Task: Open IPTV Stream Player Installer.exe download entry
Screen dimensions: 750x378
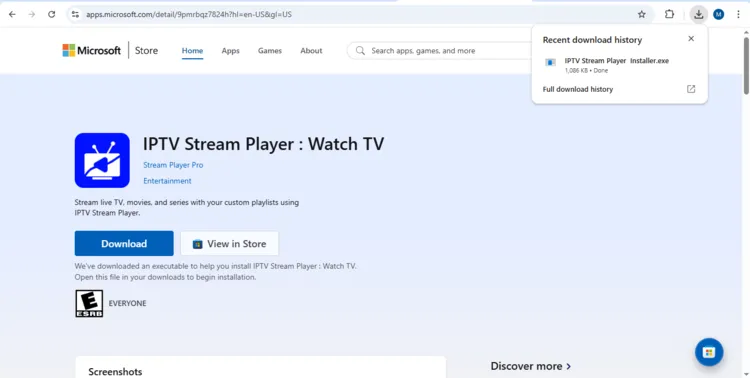Action: 619,65
